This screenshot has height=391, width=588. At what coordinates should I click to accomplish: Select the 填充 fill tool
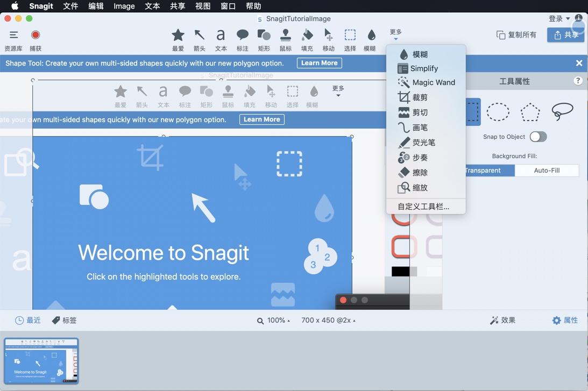coord(307,40)
